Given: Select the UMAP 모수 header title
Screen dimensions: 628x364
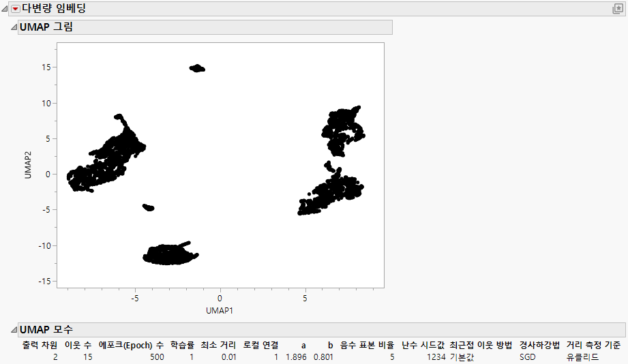Looking at the screenshot, I should [46, 329].
